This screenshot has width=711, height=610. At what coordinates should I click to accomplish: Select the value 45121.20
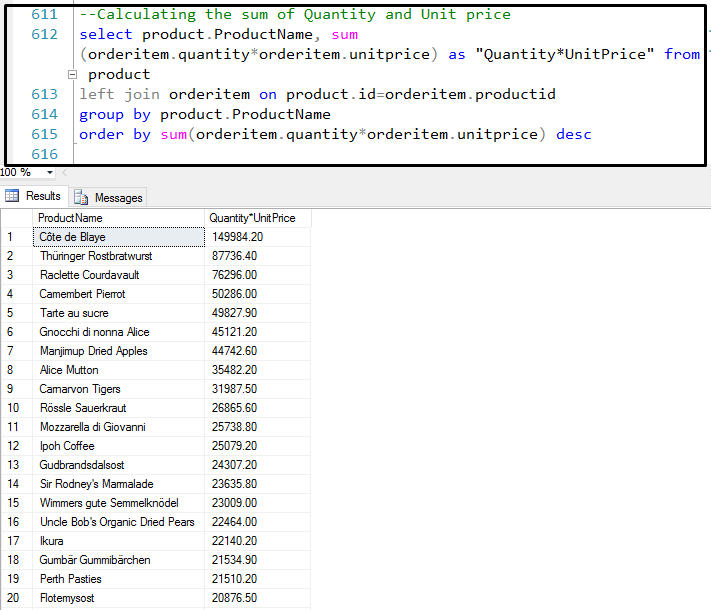tap(258, 332)
